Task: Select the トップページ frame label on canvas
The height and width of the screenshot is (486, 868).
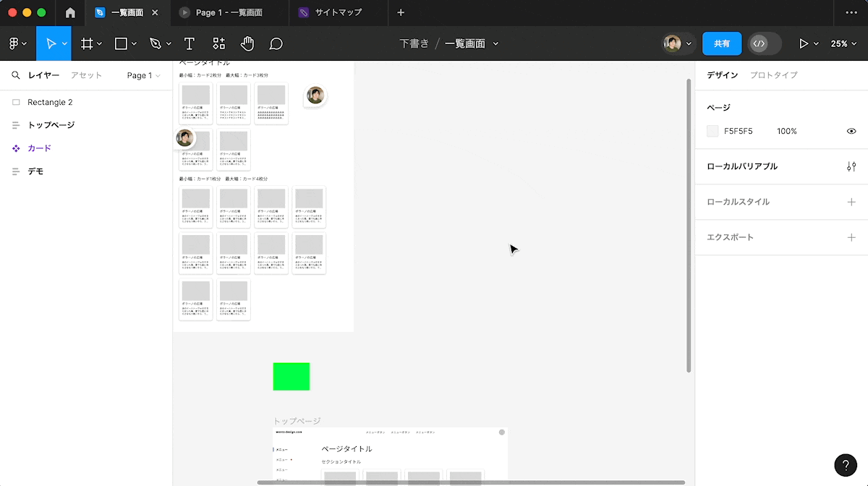Action: click(x=297, y=421)
